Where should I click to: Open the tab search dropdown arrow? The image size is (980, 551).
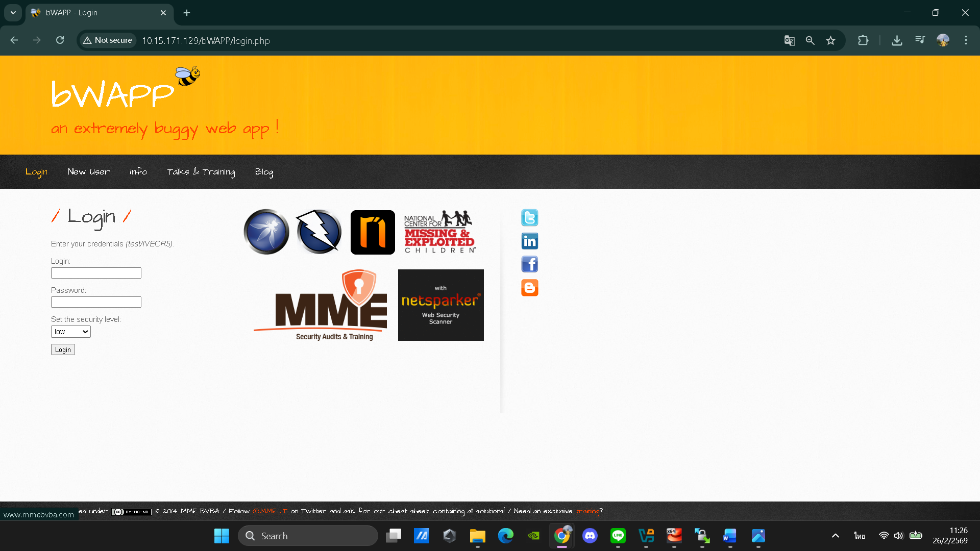tap(13, 13)
